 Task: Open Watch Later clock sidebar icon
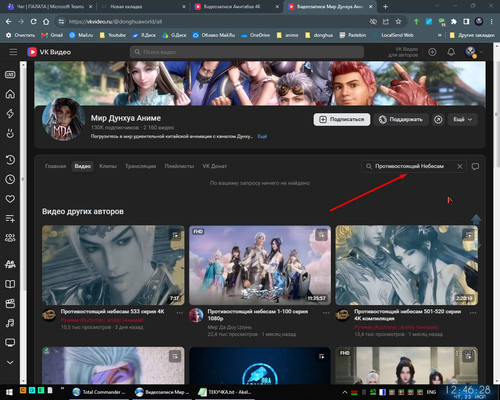[10, 179]
